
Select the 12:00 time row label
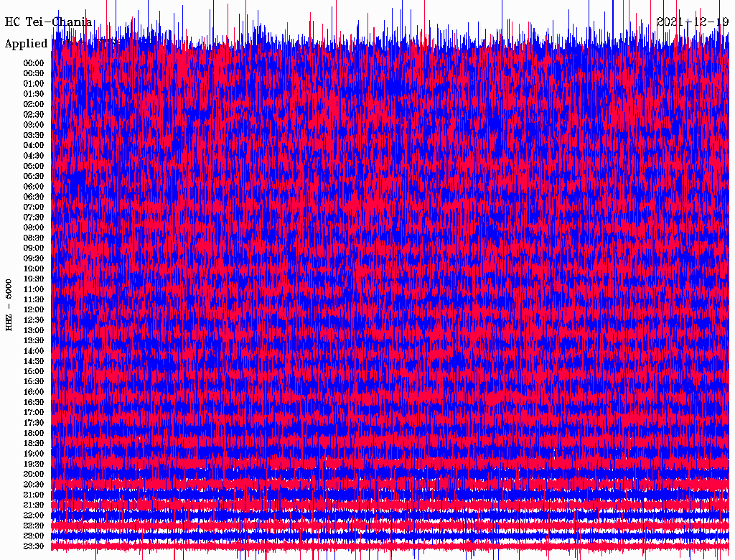[x=34, y=310]
